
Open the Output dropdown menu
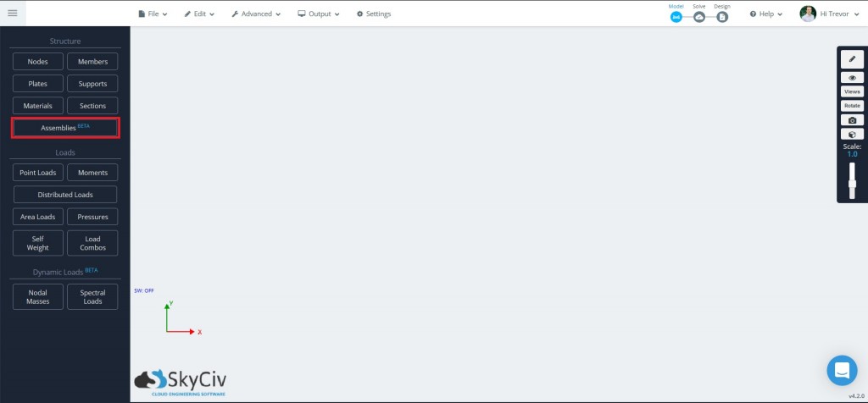319,14
